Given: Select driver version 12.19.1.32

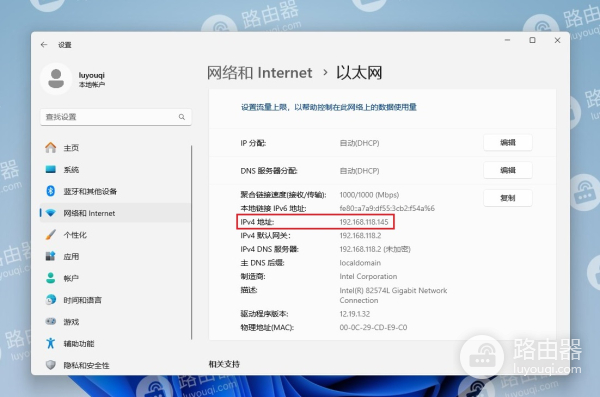Looking at the screenshot, I should 354,314.
